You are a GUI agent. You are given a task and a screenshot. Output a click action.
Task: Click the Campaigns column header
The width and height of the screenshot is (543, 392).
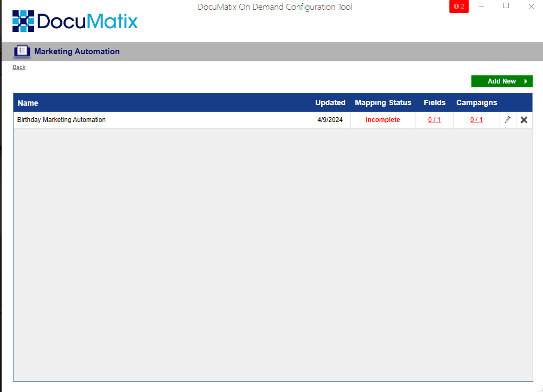tap(476, 103)
